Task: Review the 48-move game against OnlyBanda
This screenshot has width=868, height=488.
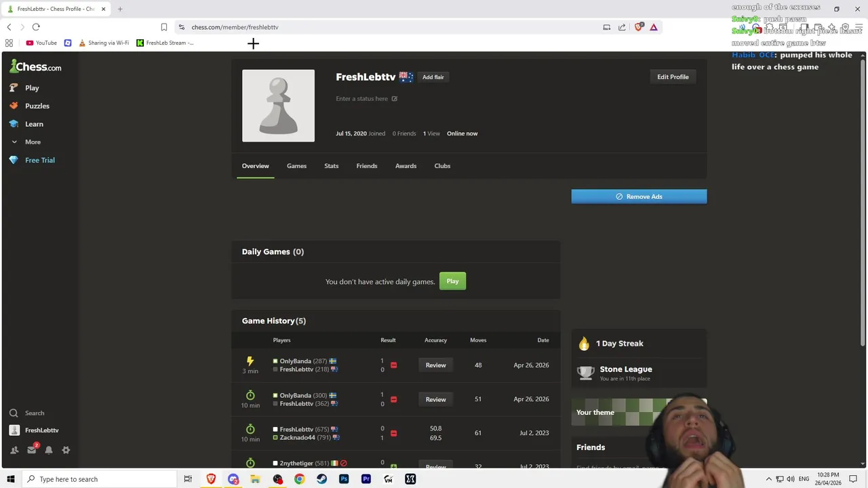Action: pos(435,365)
